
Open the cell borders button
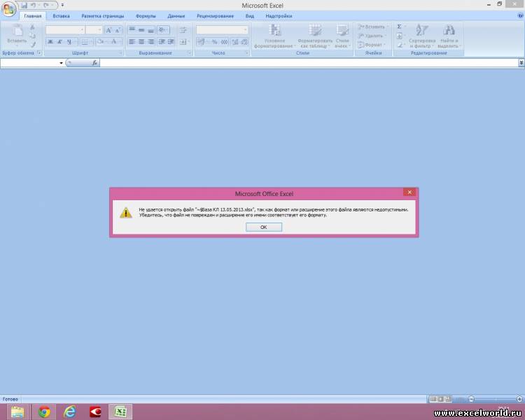tap(85, 41)
